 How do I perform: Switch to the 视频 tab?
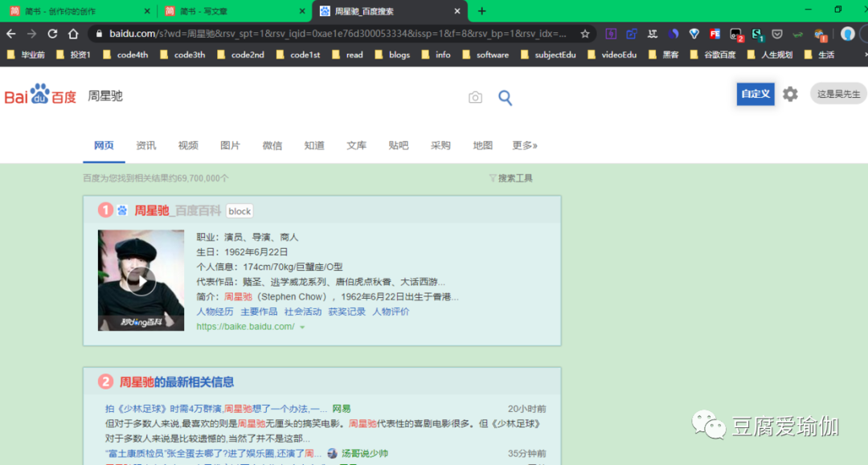pos(187,145)
